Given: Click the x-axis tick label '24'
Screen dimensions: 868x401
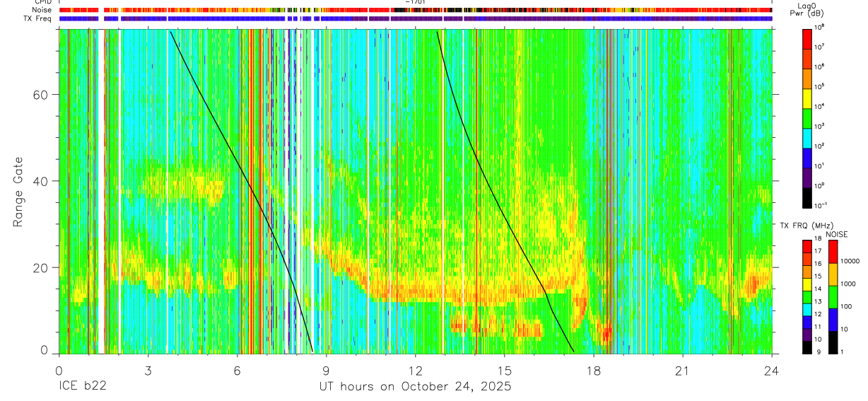Looking at the screenshot, I should click(772, 371).
